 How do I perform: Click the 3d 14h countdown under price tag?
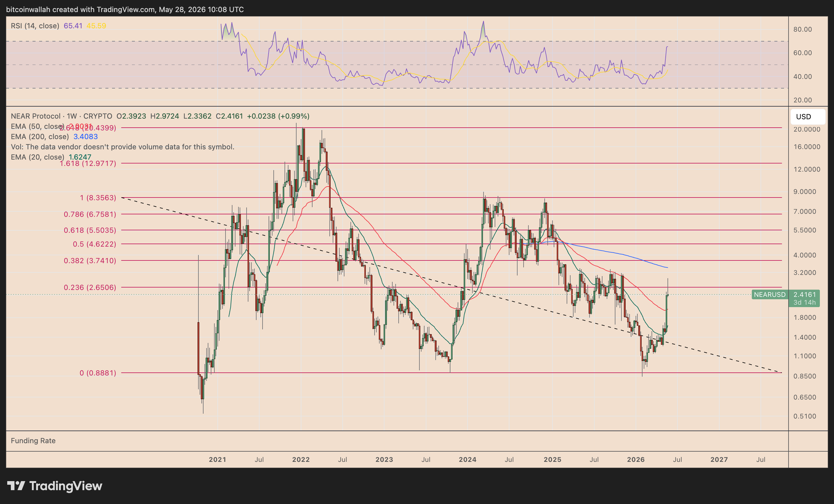(804, 302)
